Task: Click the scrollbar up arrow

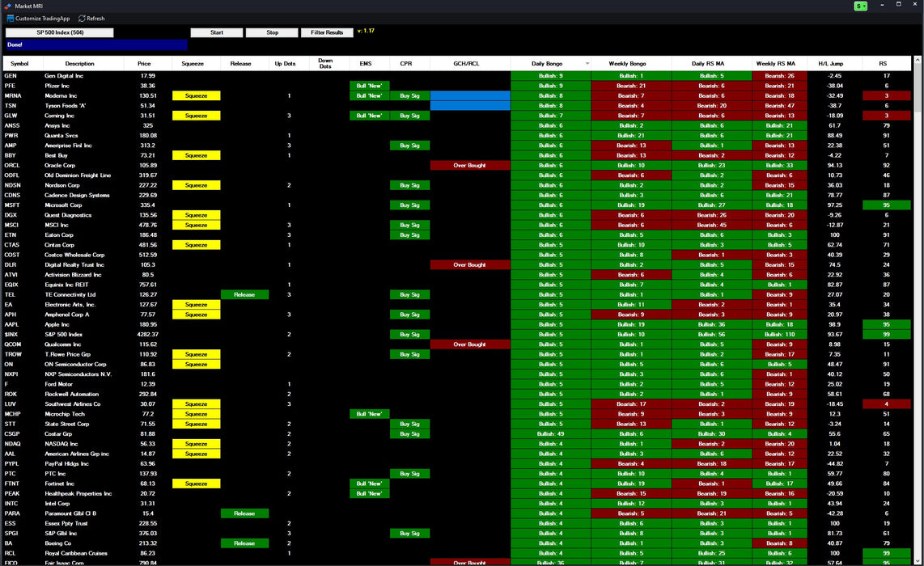Action: coord(918,60)
